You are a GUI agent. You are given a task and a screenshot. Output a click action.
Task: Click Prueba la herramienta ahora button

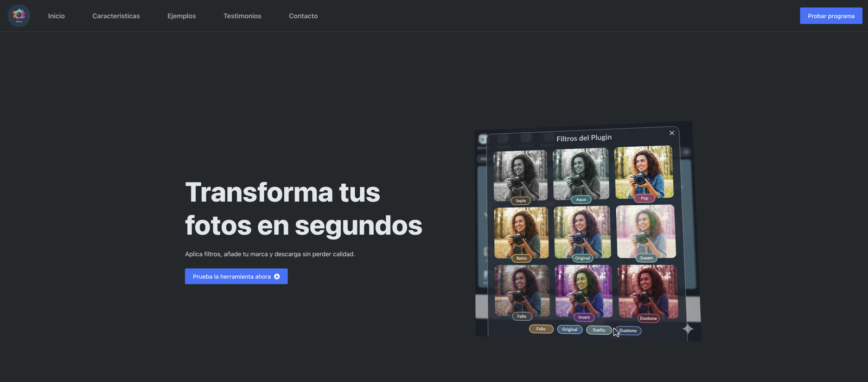236,276
